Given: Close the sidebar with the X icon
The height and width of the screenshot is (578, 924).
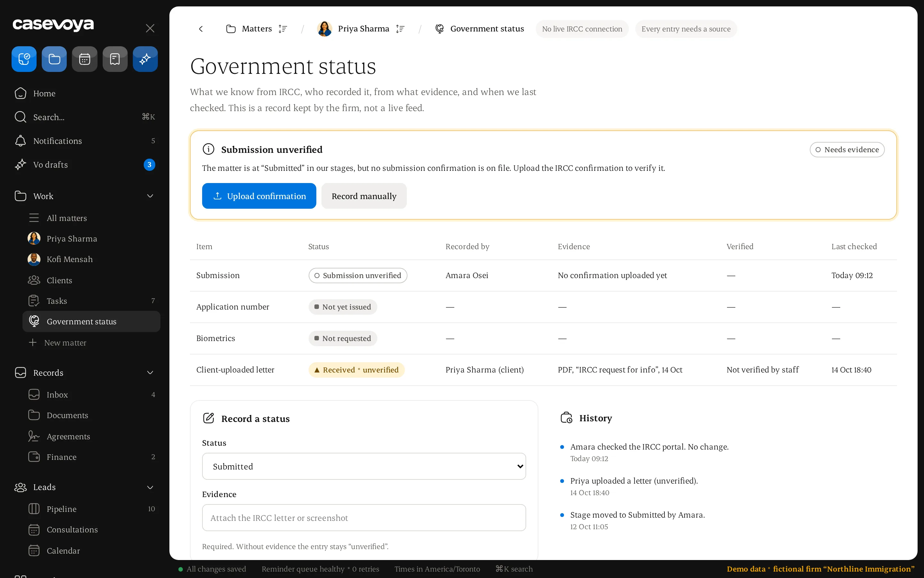Looking at the screenshot, I should point(150,28).
